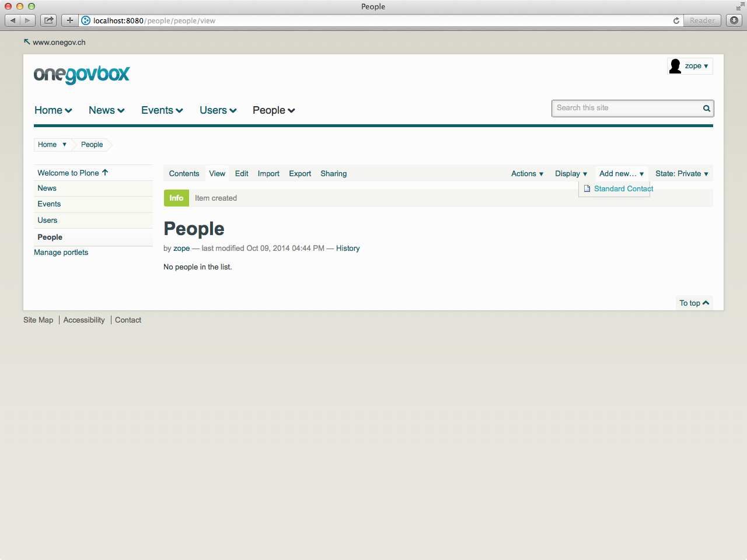Click the zope user avatar icon
747x560 pixels.
[675, 66]
